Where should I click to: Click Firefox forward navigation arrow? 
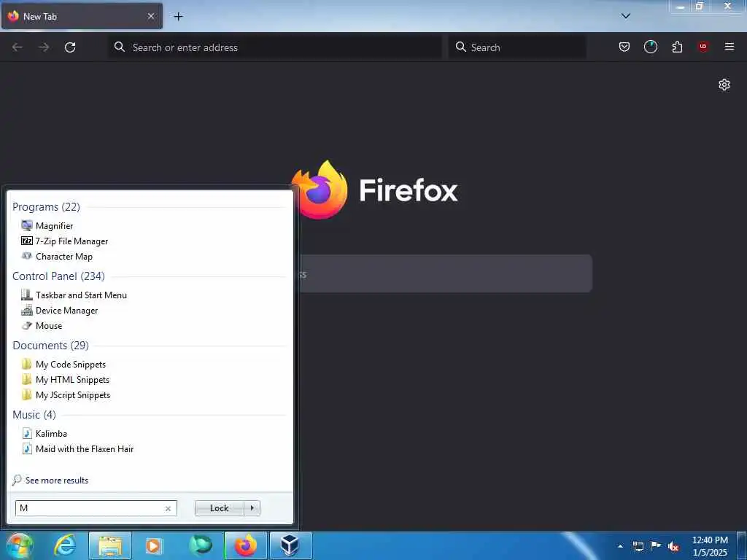coord(44,47)
